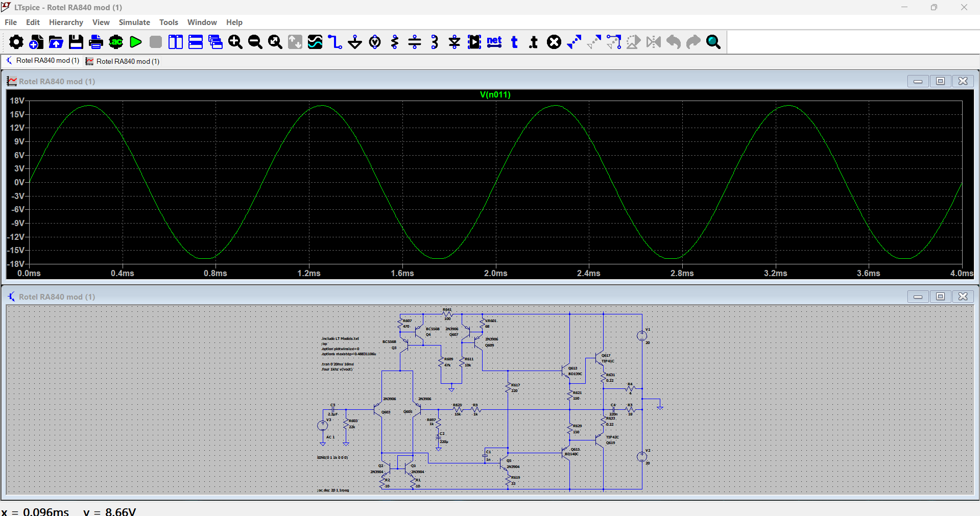Open the Find search magnifier icon

pyautogui.click(x=713, y=42)
